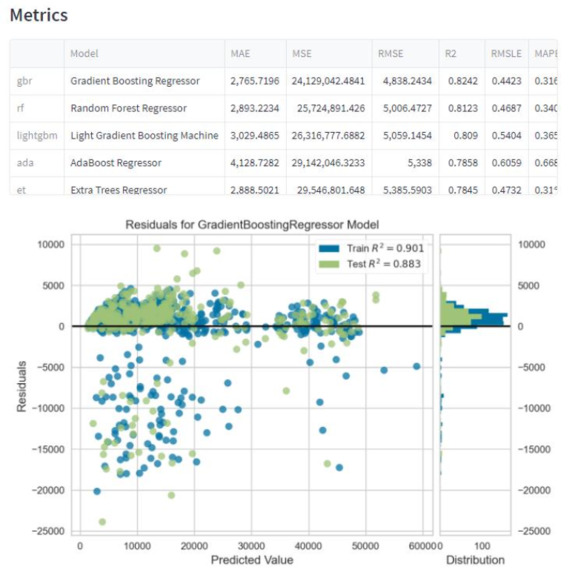Click MAE value 2,765.7196
Viewport: 575px width, 573px height.
[255, 81]
